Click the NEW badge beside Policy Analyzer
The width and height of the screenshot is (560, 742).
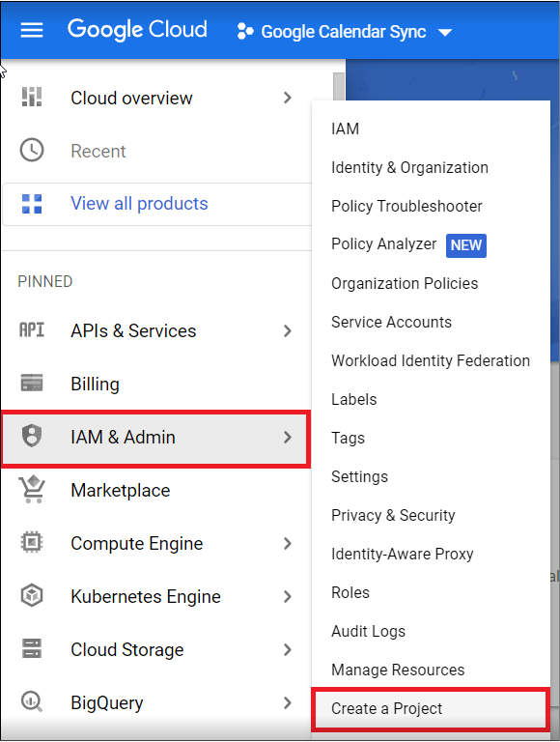[466, 245]
